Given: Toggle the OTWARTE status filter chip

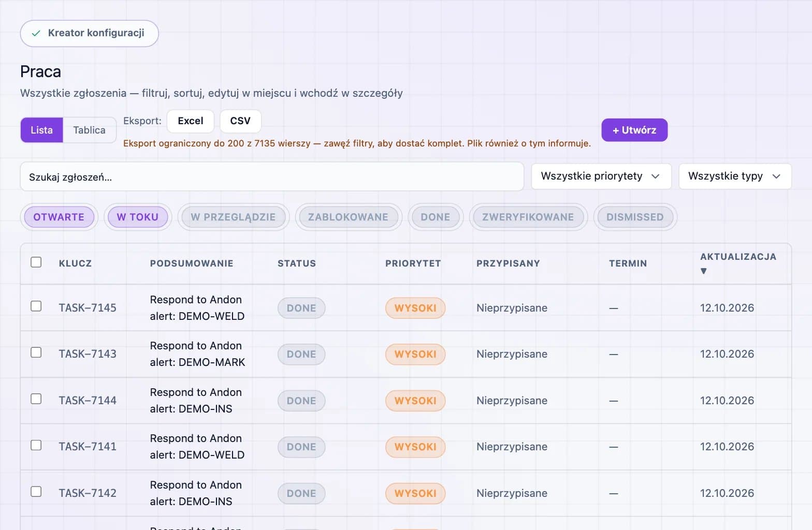Looking at the screenshot, I should click(x=59, y=217).
